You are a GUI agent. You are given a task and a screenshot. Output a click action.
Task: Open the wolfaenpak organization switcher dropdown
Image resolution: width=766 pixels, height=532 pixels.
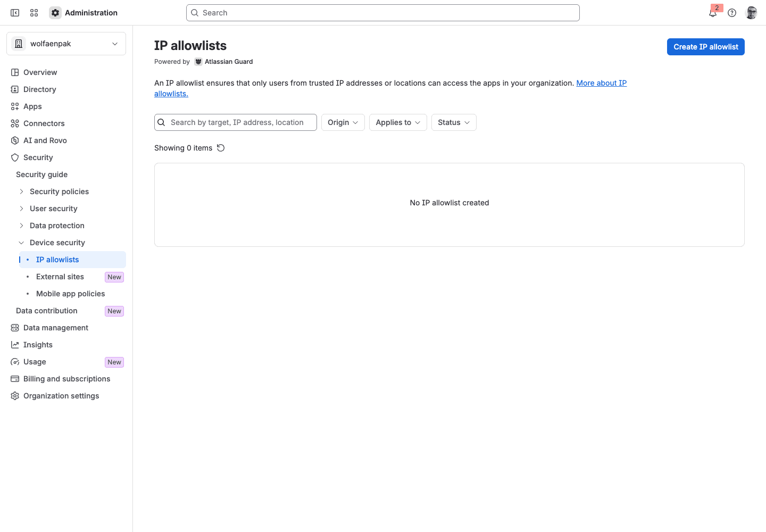[x=66, y=44]
